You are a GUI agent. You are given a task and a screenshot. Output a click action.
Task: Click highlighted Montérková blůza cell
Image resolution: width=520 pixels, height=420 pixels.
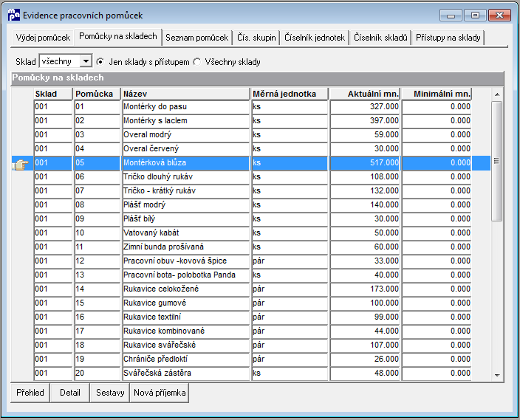185,163
